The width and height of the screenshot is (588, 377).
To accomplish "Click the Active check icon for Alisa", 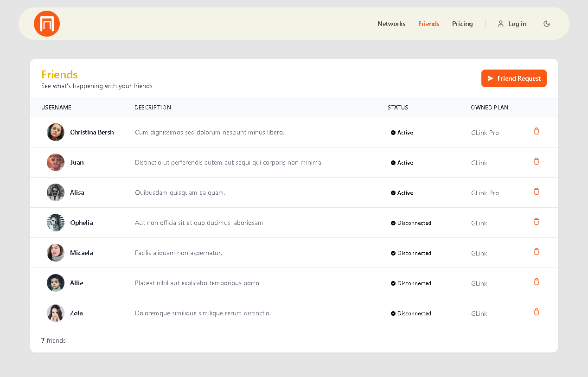I will (393, 193).
